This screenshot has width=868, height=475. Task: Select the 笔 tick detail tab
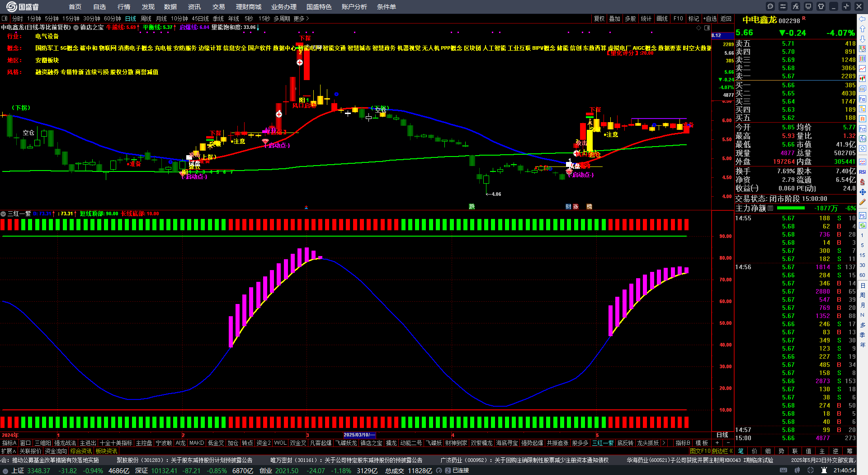tap(741, 451)
